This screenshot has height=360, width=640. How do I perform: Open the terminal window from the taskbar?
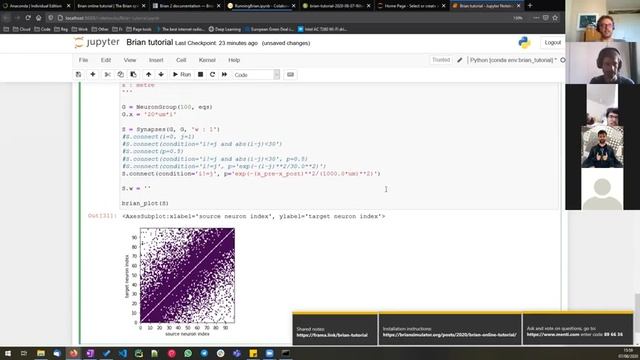tap(286, 353)
